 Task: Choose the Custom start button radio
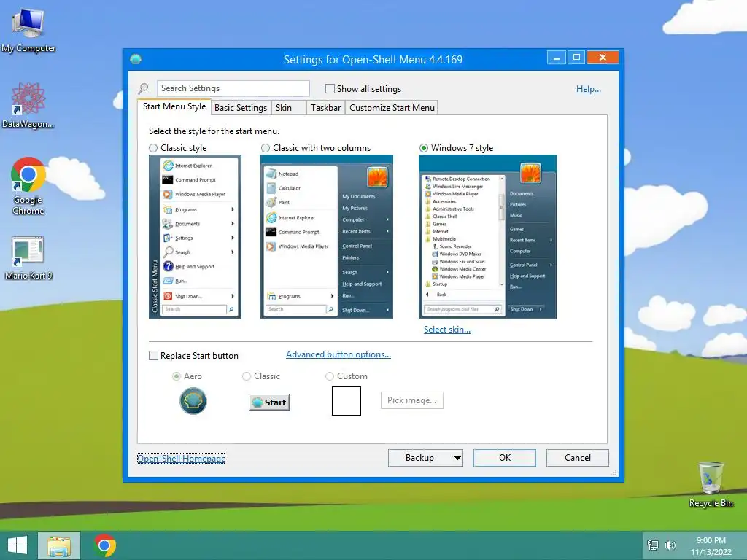tap(329, 376)
